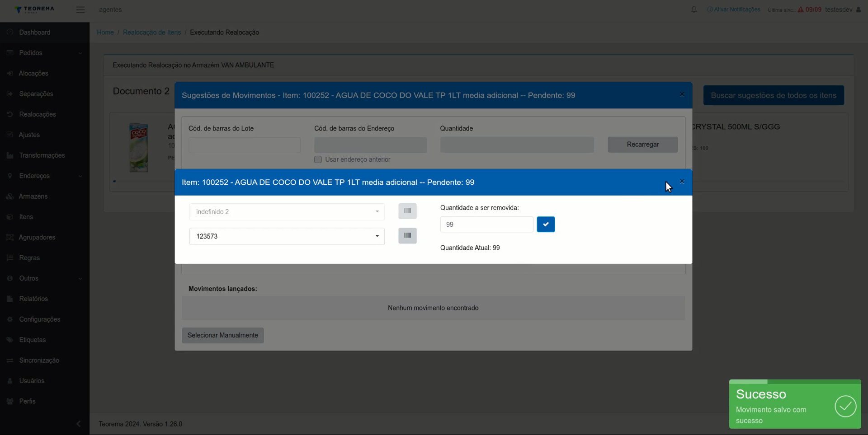The image size is (868, 435).
Task: Click the Alocações sidebar icon
Action: 10,73
